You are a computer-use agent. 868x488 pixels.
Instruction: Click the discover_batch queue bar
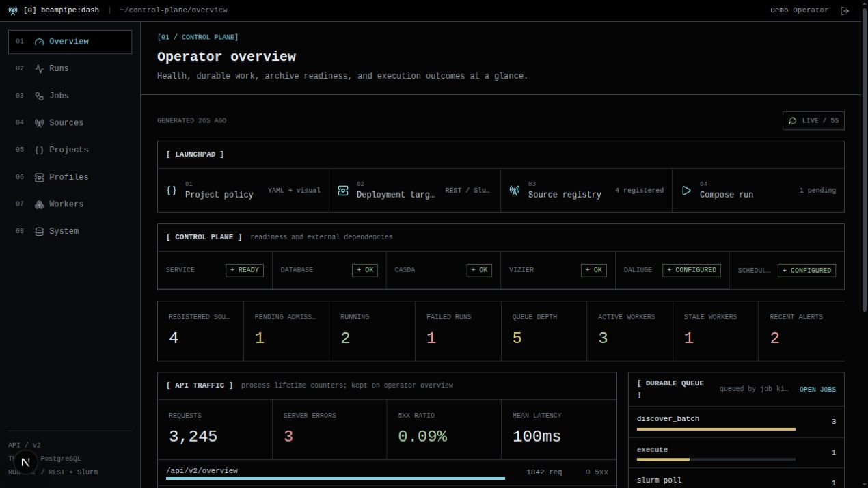click(716, 429)
